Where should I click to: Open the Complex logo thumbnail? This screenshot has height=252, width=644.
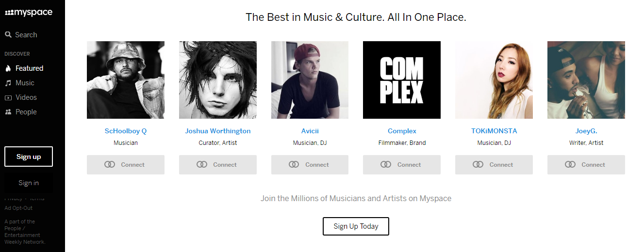click(402, 80)
